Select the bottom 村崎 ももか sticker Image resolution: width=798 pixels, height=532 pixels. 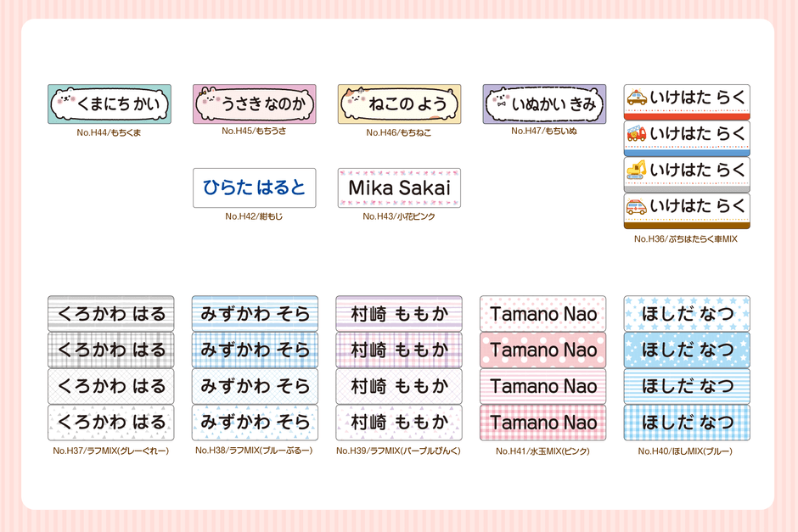click(x=399, y=423)
